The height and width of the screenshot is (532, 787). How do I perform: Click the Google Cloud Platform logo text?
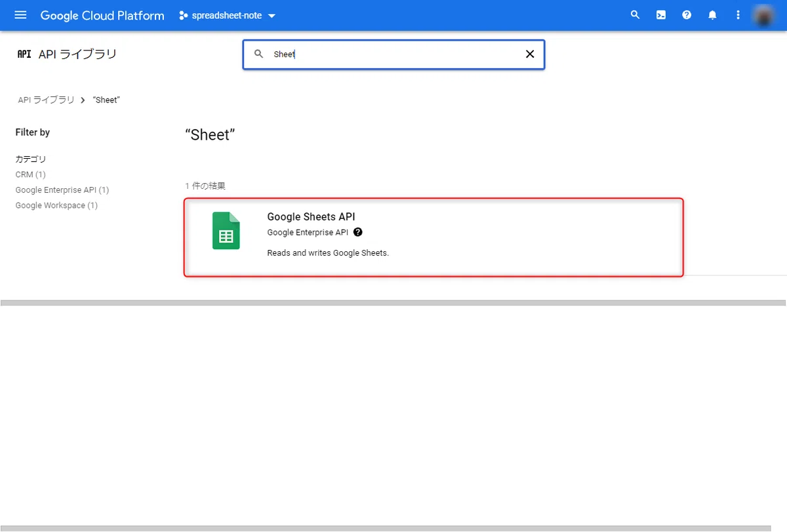click(x=102, y=15)
